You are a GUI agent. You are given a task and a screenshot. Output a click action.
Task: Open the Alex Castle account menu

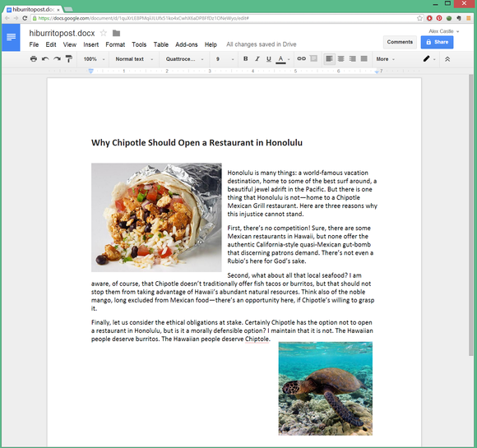(x=444, y=31)
